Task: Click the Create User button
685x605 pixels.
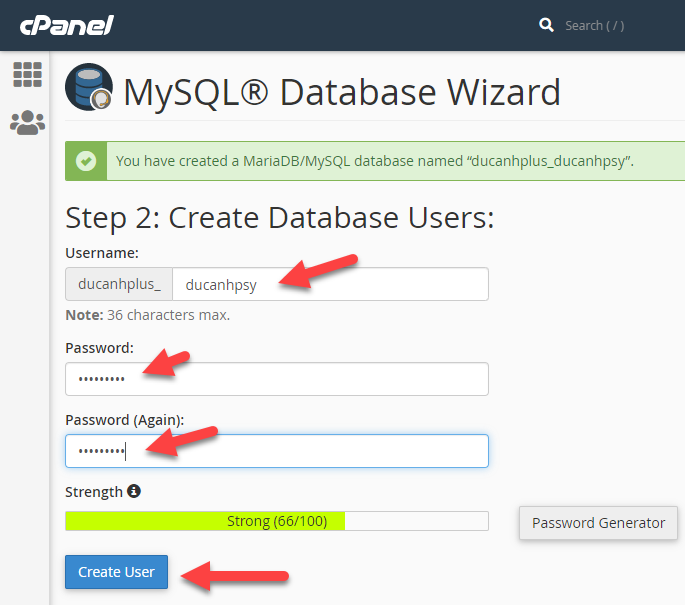Action: (x=116, y=572)
